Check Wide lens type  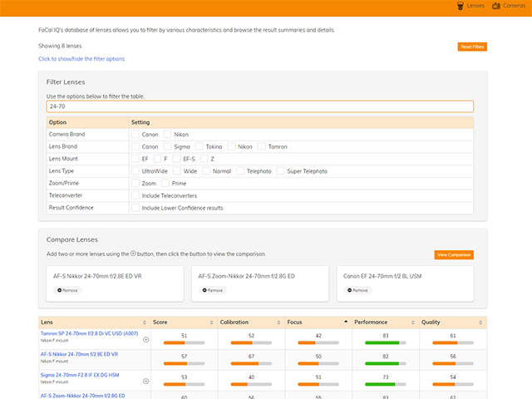point(177,170)
